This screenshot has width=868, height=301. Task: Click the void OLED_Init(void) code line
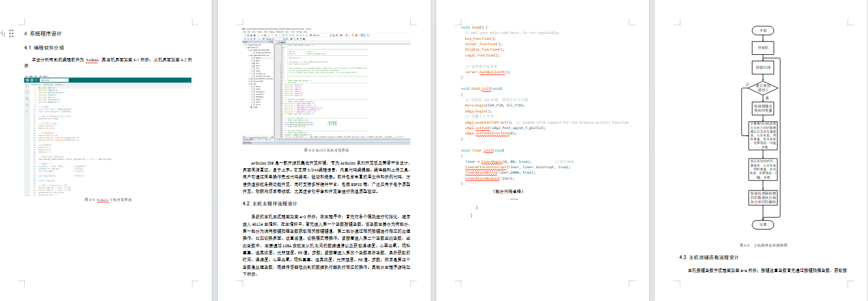[481, 89]
